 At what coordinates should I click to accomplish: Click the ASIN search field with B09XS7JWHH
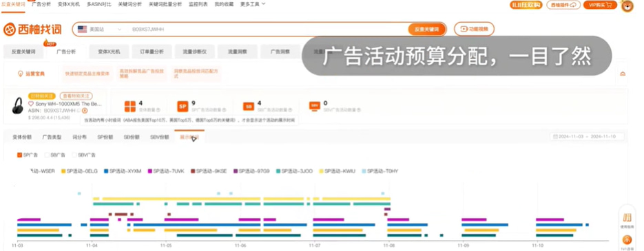click(x=267, y=30)
